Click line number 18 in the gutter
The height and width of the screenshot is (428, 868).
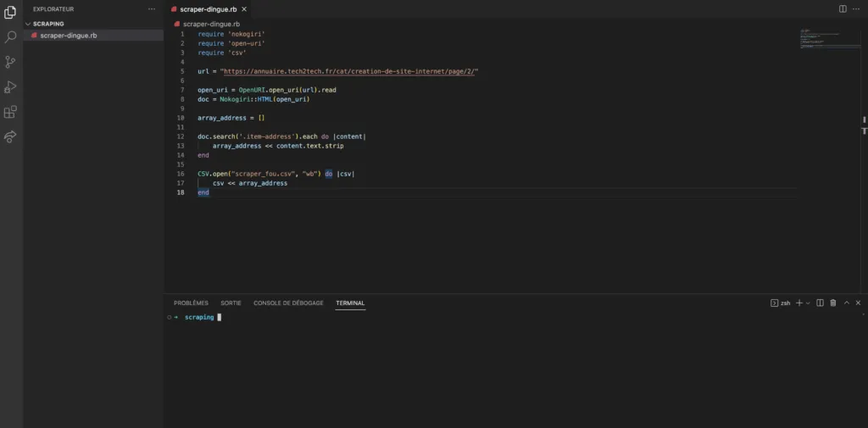pyautogui.click(x=181, y=192)
